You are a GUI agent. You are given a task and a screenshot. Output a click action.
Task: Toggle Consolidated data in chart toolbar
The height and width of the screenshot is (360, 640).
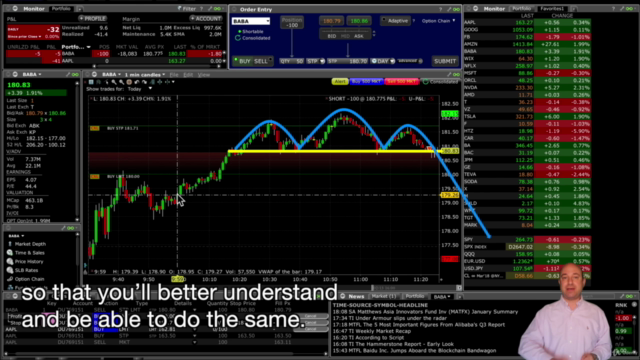coord(440,82)
